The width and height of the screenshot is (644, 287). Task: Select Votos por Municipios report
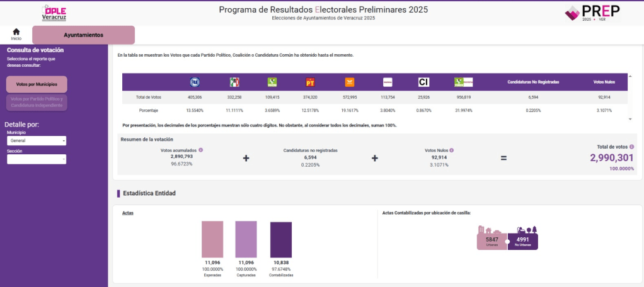(x=37, y=84)
